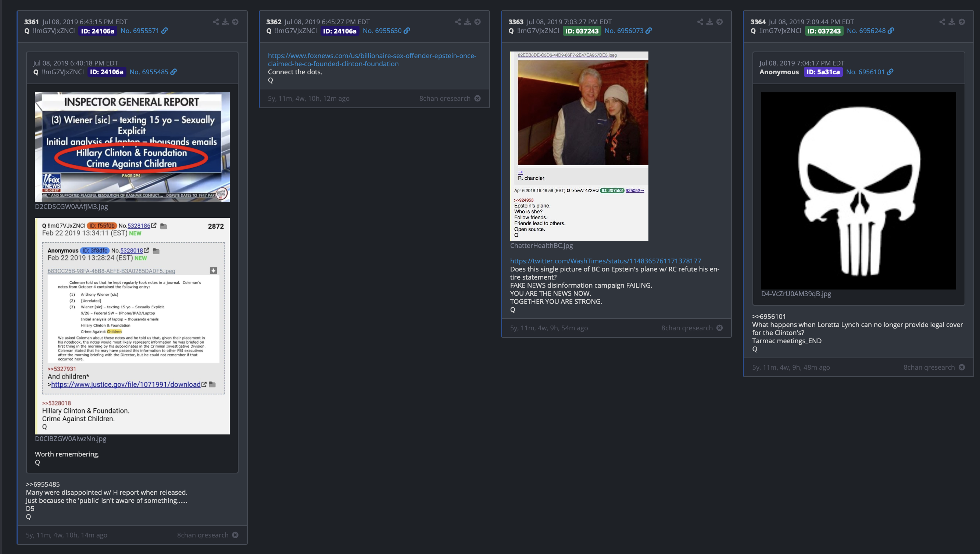
Task: Click the purple ID: 5a31ca badge
Action: pos(823,72)
